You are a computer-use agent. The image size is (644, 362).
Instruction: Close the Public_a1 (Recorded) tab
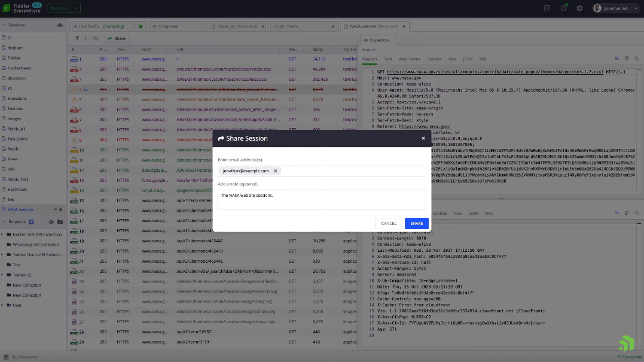point(263,26)
